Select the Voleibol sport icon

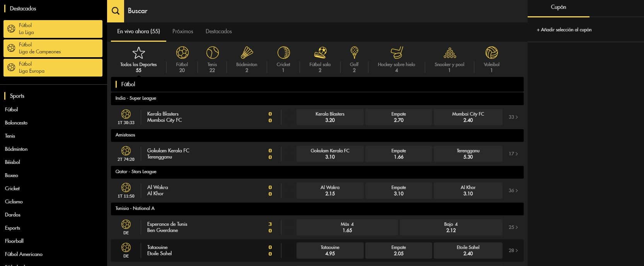pos(491,53)
